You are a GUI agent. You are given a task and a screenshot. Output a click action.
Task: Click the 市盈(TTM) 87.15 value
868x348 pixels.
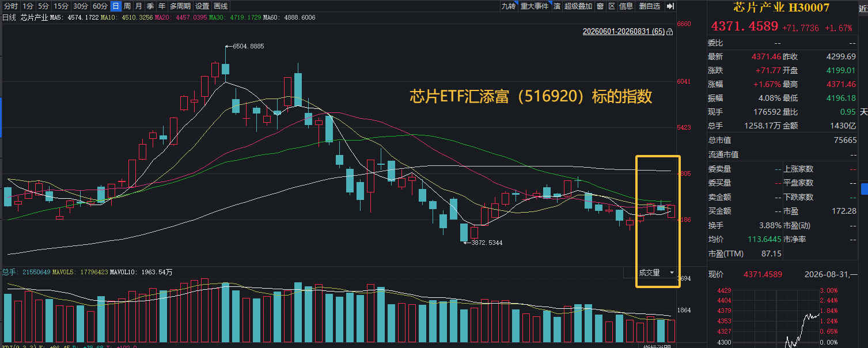[771, 254]
